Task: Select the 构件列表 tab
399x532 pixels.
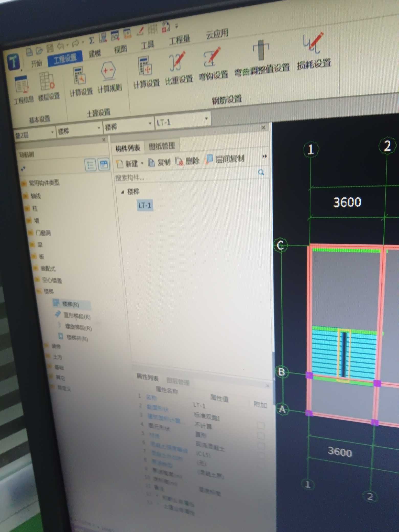Action: pos(128,148)
